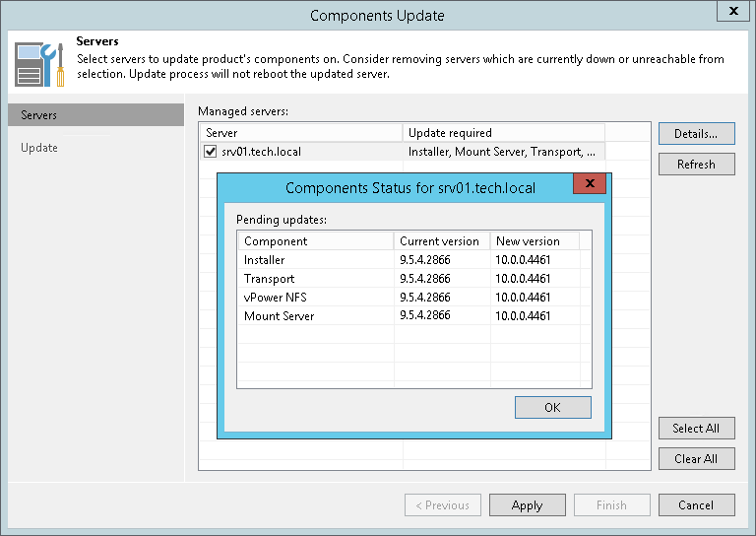Open Details for the selected server
Image resolution: width=756 pixels, height=536 pixels.
(x=696, y=133)
